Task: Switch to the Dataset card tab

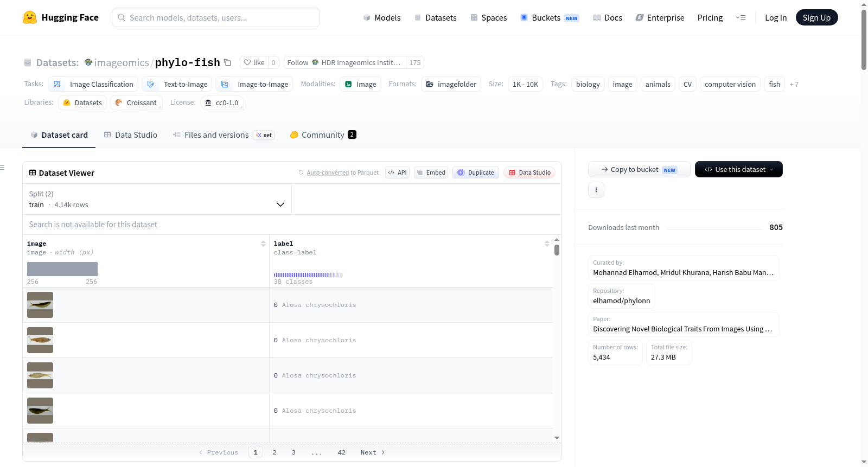Action: [59, 135]
